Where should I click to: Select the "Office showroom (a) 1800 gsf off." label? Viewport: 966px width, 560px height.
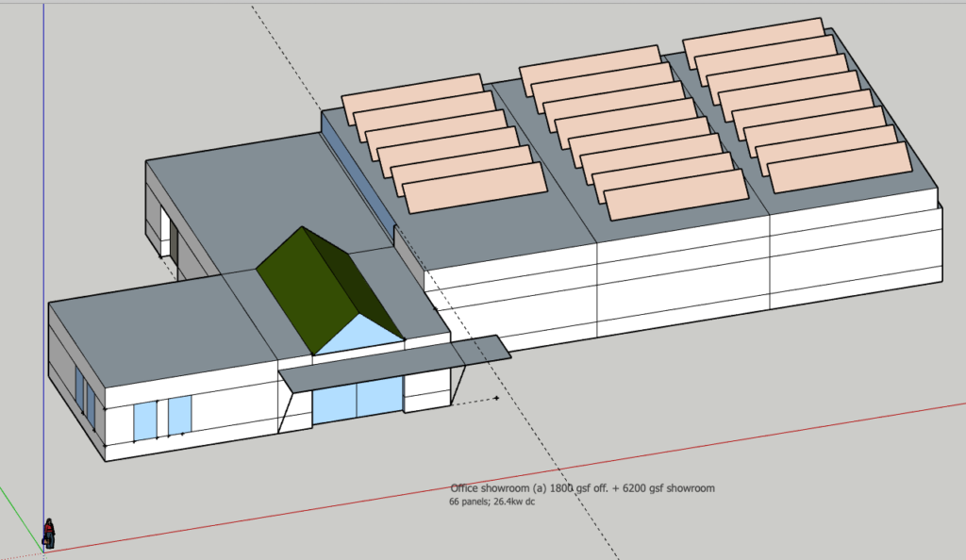pyautogui.click(x=529, y=488)
